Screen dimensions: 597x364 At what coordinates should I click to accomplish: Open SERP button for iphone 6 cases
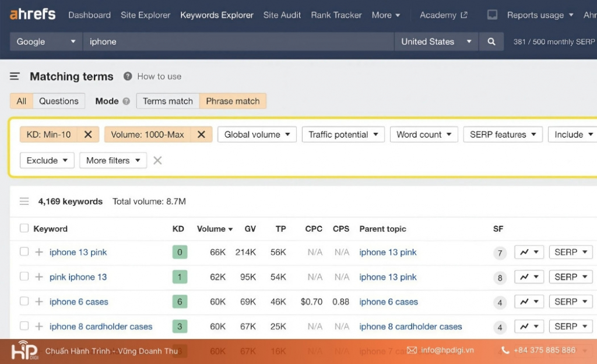(570, 302)
